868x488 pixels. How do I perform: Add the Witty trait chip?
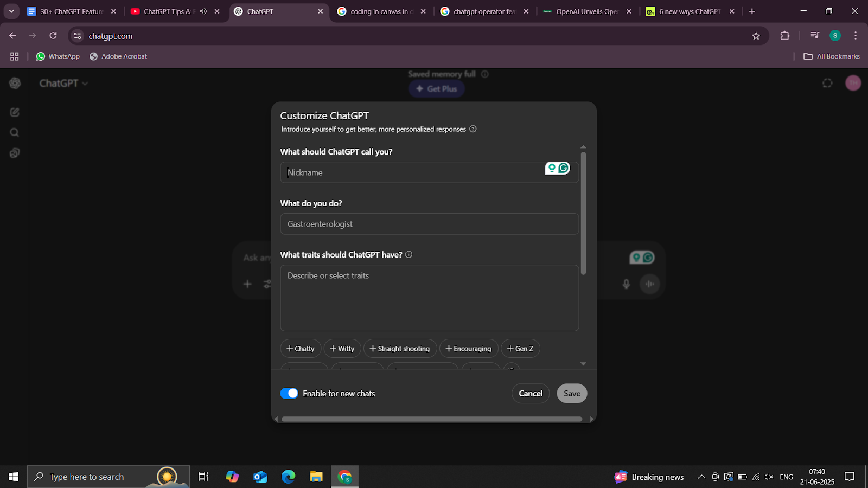click(342, 349)
